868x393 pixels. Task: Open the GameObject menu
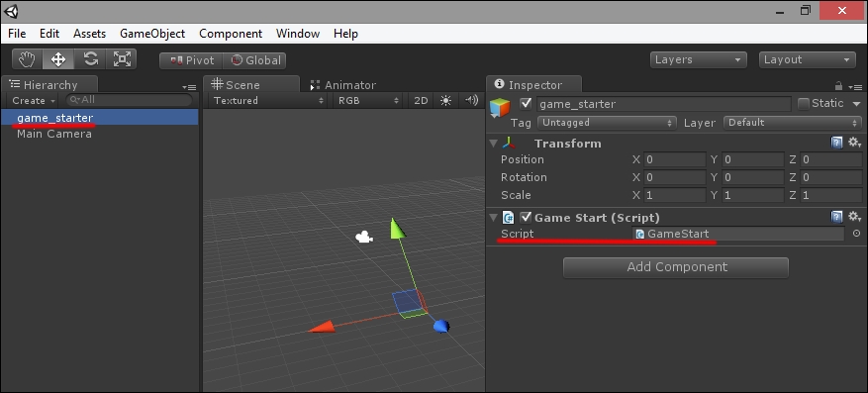(x=152, y=34)
